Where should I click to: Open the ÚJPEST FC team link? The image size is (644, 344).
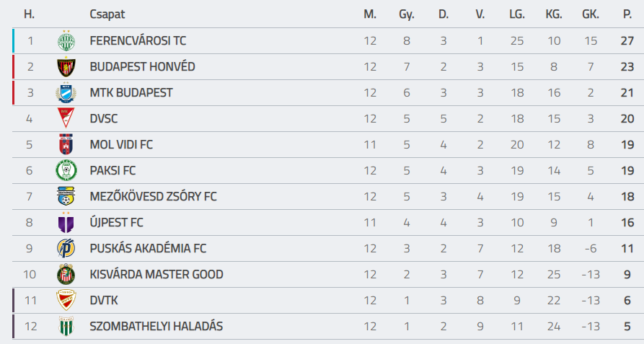click(x=117, y=223)
